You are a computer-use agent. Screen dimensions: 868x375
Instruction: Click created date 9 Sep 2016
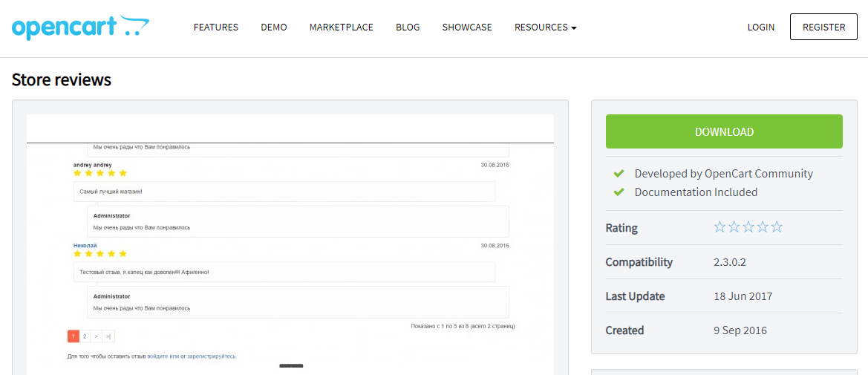coord(740,330)
